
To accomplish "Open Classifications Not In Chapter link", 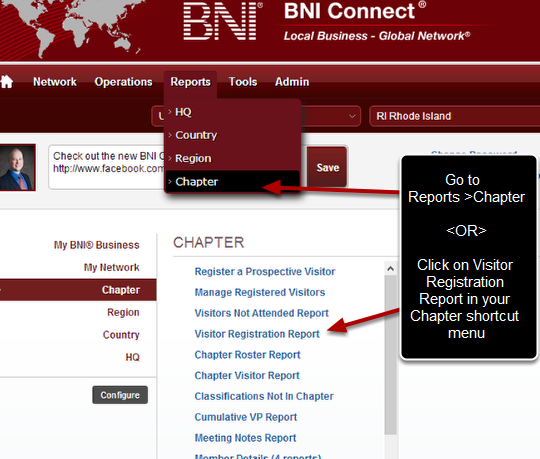I will [264, 396].
